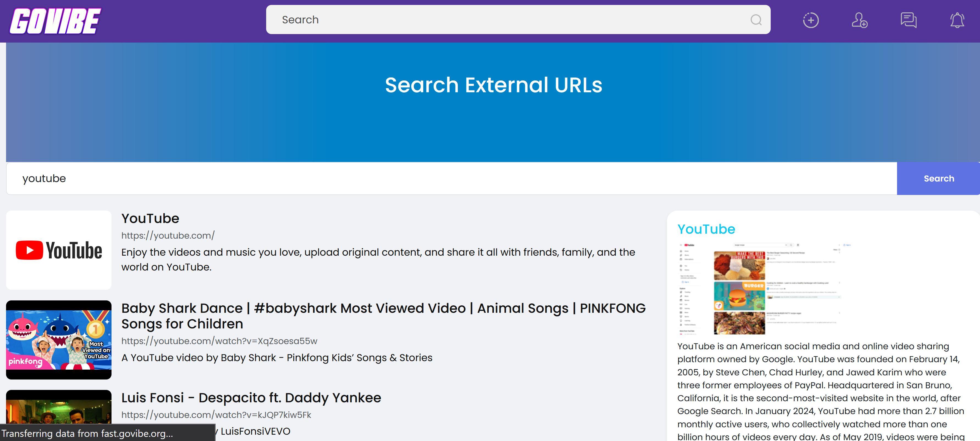Viewport: 980px width, 441px height.
Task: Click the 'Enjoy the videos and music' description
Action: tap(378, 259)
